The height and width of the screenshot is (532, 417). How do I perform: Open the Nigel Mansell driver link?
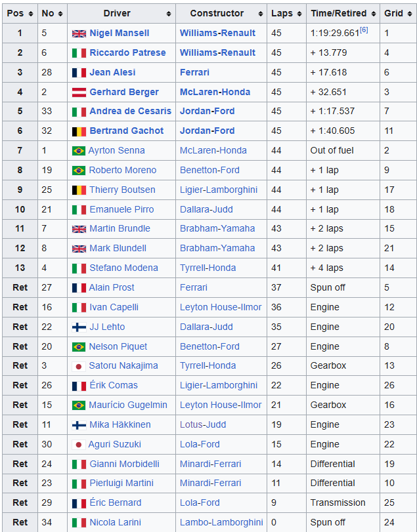point(120,33)
